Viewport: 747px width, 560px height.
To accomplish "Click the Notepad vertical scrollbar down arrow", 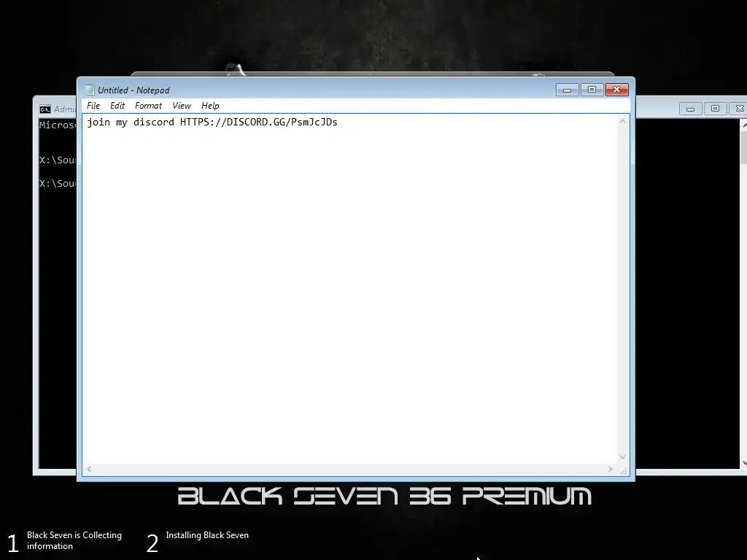I will tap(622, 457).
